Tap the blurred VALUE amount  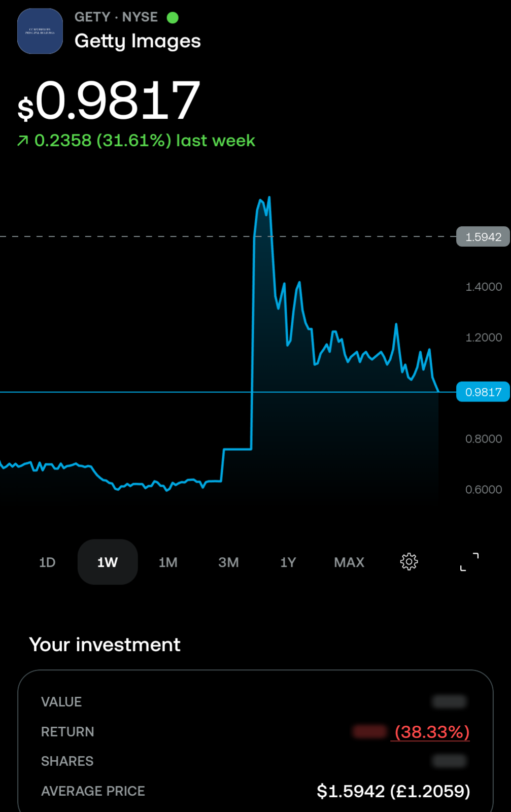tap(449, 702)
